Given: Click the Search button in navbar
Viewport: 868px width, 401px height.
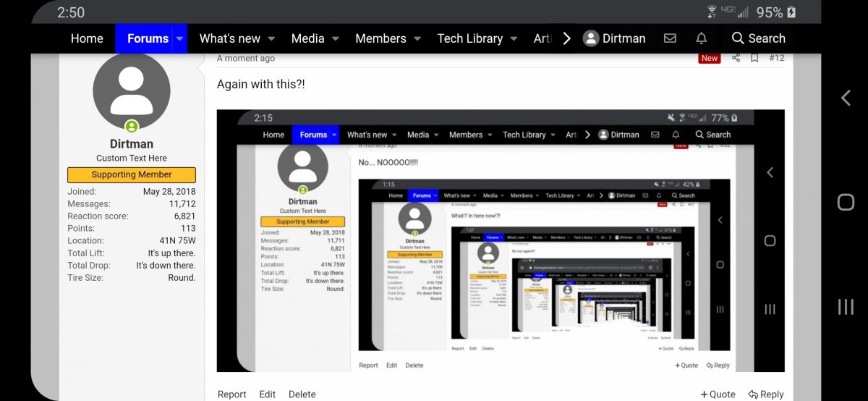Looking at the screenshot, I should coord(757,38).
